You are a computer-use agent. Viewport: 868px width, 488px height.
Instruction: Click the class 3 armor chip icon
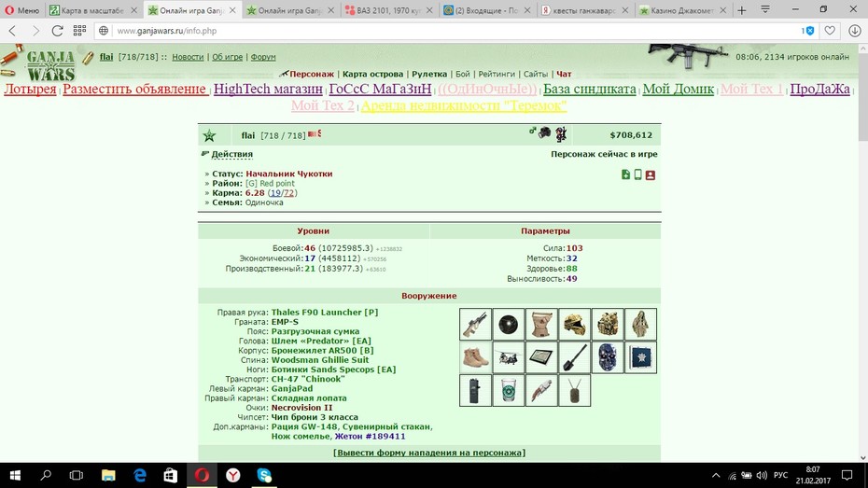[640, 357]
